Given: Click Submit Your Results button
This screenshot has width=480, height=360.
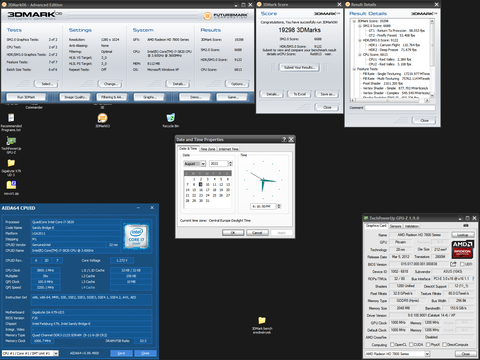Looking at the screenshot, I should click(299, 67).
